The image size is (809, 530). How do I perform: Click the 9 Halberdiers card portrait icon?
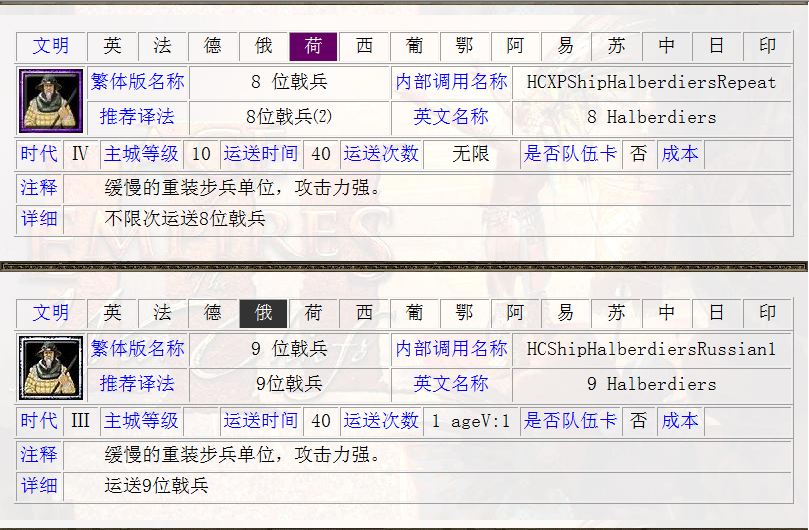click(x=51, y=368)
